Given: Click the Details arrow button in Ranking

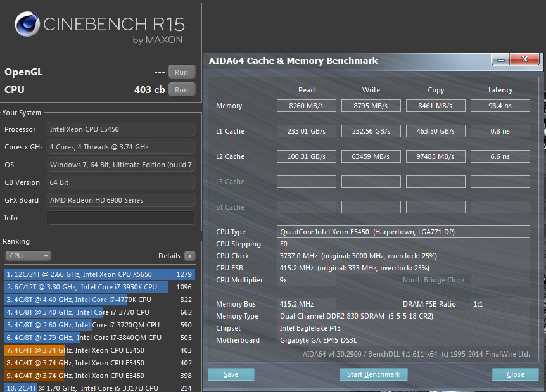Looking at the screenshot, I should pyautogui.click(x=189, y=256).
